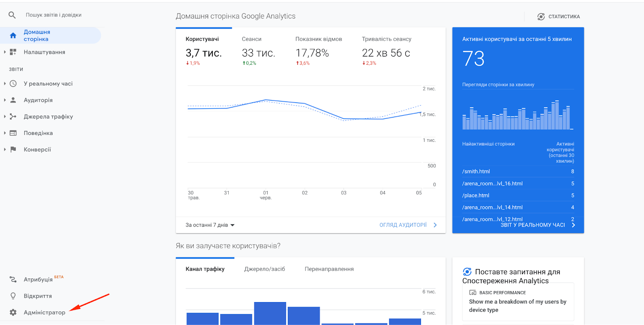Image resolution: width=644 pixels, height=325 pixels.
Task: Click the /arena_room...lvl_16.html page row
Action: (518, 184)
